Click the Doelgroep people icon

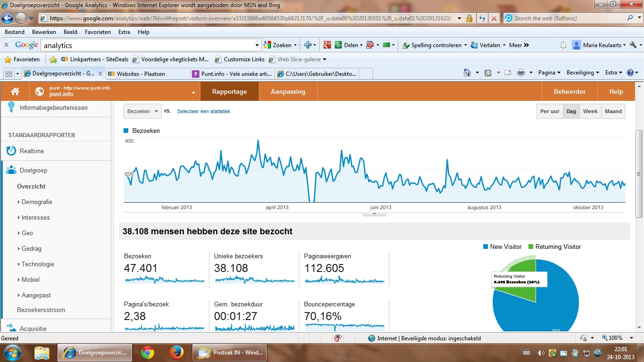(x=11, y=170)
